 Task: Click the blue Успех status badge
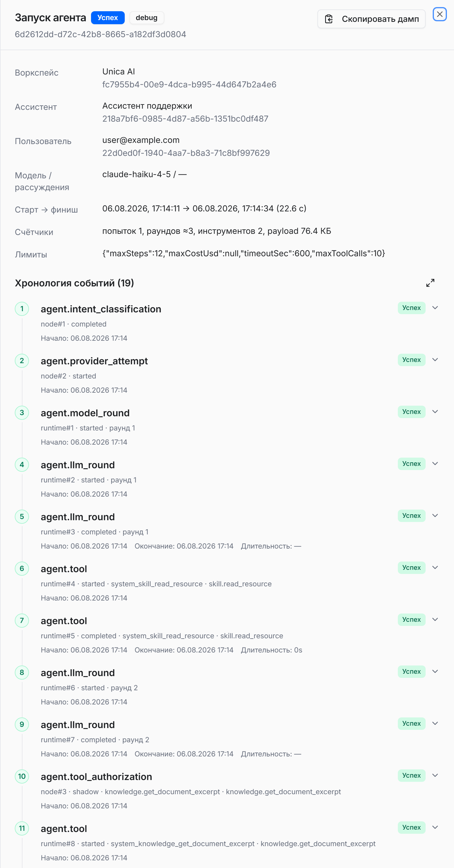(x=108, y=17)
